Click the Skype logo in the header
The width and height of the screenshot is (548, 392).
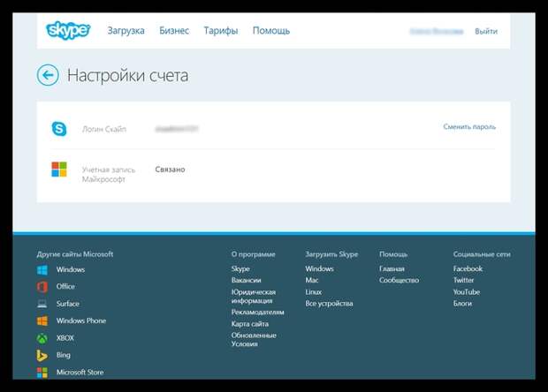68,30
